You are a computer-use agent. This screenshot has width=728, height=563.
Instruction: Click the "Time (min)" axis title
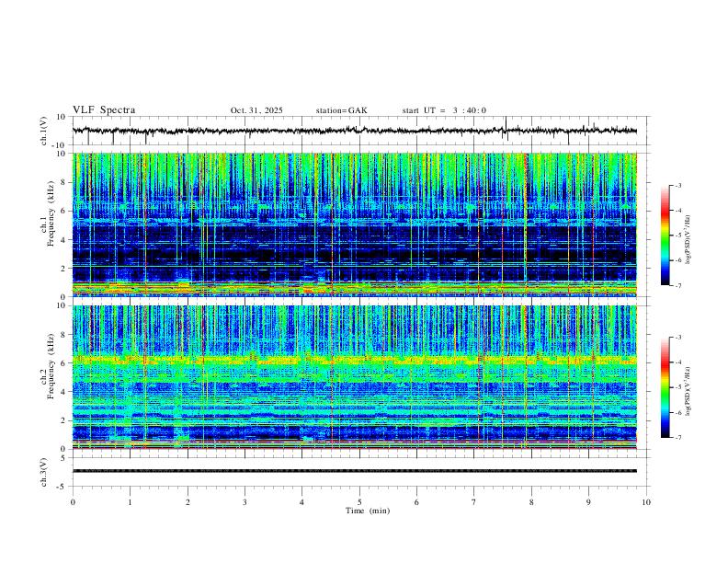368,511
